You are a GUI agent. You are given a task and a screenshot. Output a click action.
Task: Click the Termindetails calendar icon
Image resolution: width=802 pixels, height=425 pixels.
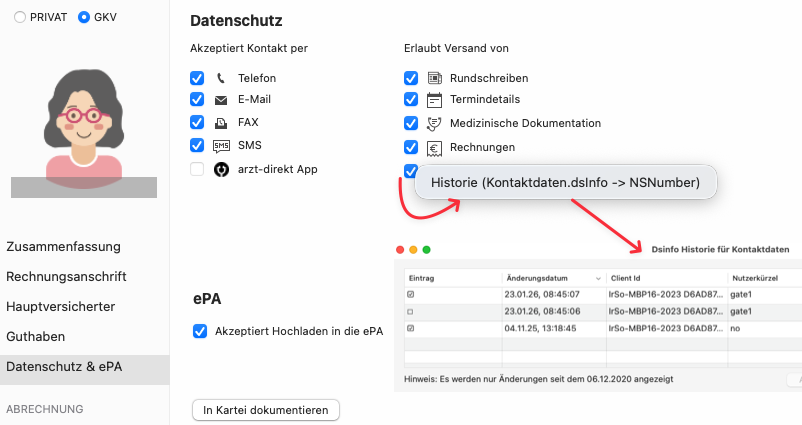pos(434,100)
